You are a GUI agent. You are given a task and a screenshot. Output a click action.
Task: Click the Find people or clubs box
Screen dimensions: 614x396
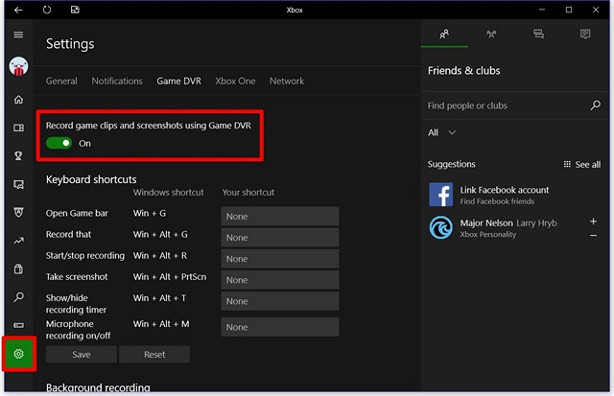point(514,105)
